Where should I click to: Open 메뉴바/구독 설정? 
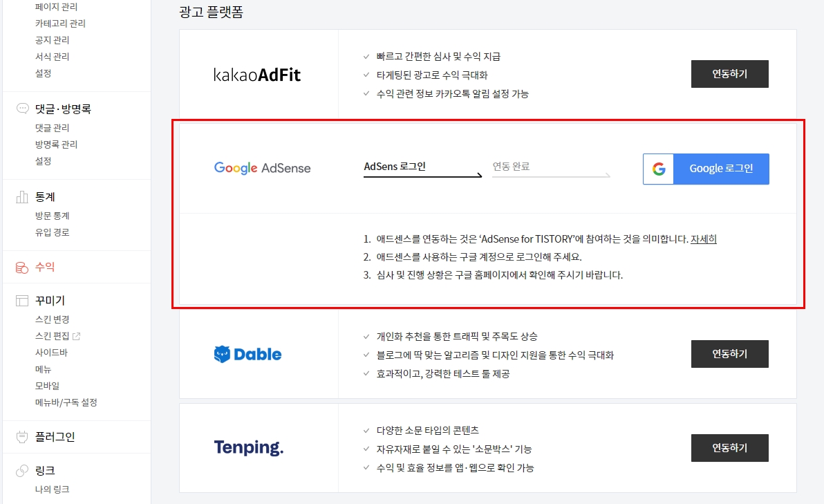pos(66,402)
